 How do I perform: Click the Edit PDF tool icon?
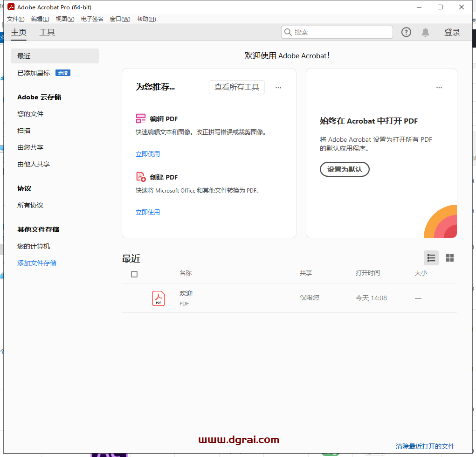tap(141, 118)
